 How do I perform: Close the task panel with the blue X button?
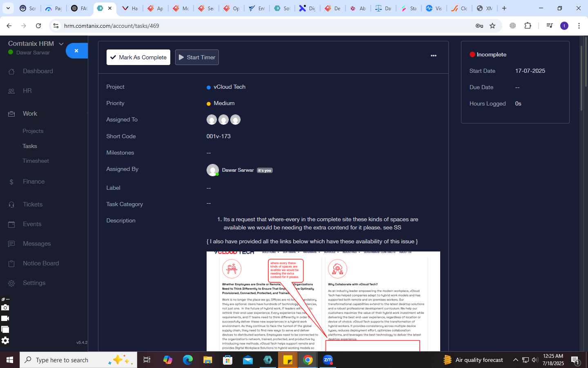[76, 51]
